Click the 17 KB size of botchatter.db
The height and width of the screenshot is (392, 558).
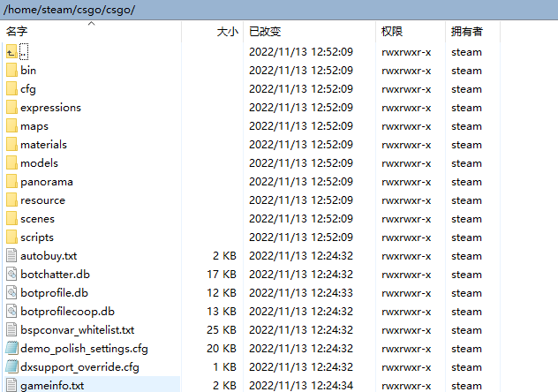pyautogui.click(x=222, y=274)
